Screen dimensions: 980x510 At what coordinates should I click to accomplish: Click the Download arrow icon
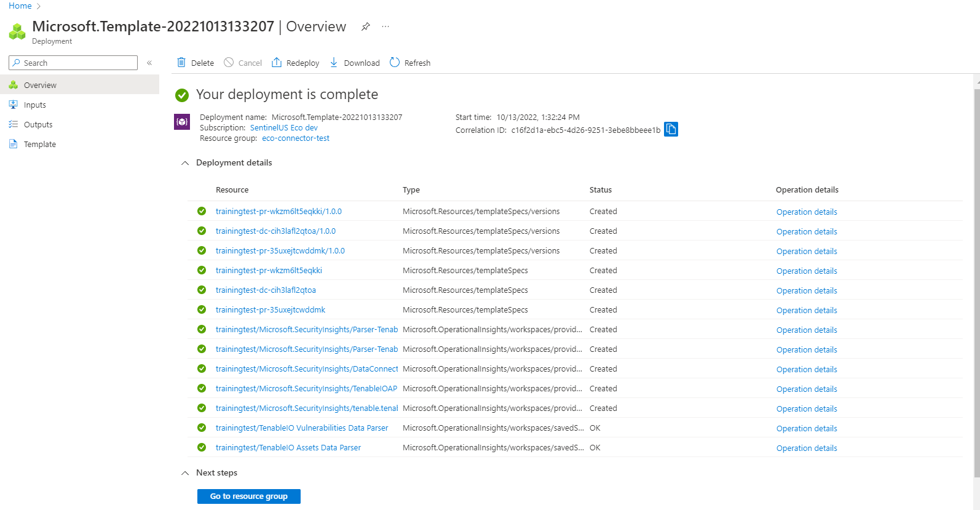click(334, 62)
